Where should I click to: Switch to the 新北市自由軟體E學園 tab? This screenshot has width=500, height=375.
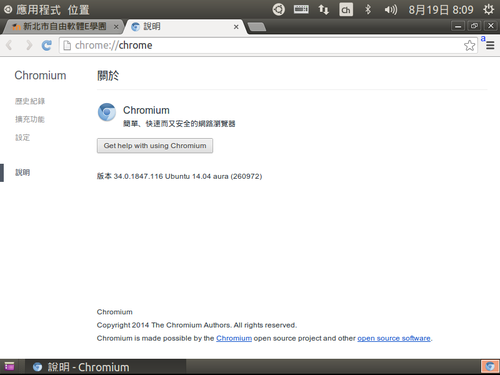click(x=62, y=27)
